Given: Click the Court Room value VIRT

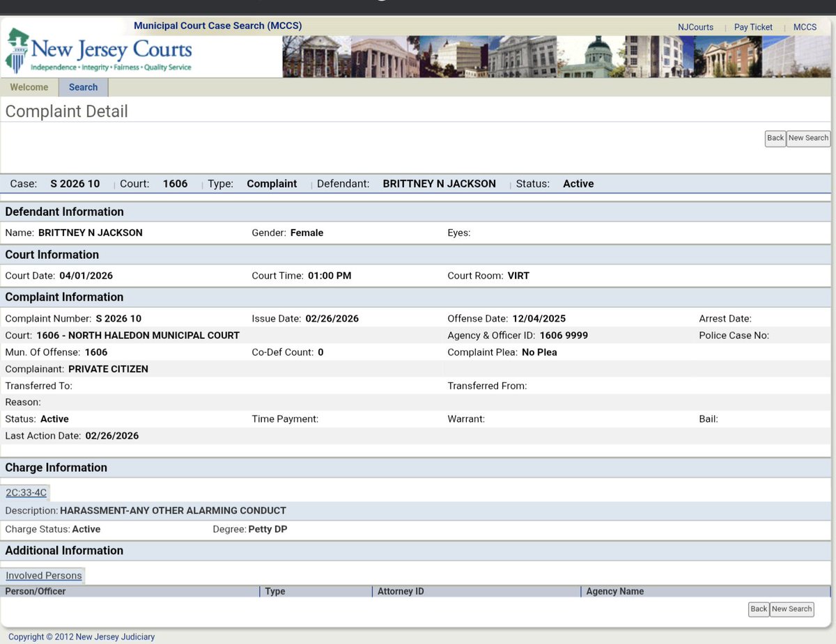Looking at the screenshot, I should tap(518, 276).
